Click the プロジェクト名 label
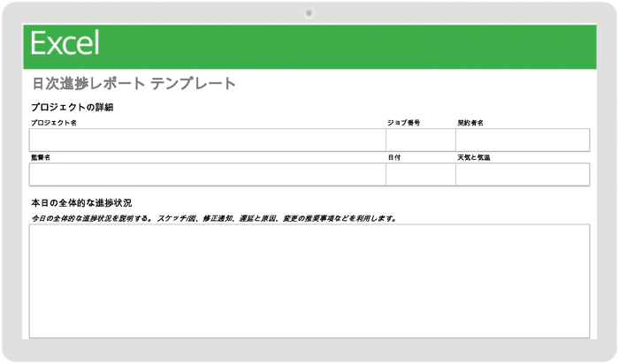This screenshot has width=619, height=364. tap(54, 123)
